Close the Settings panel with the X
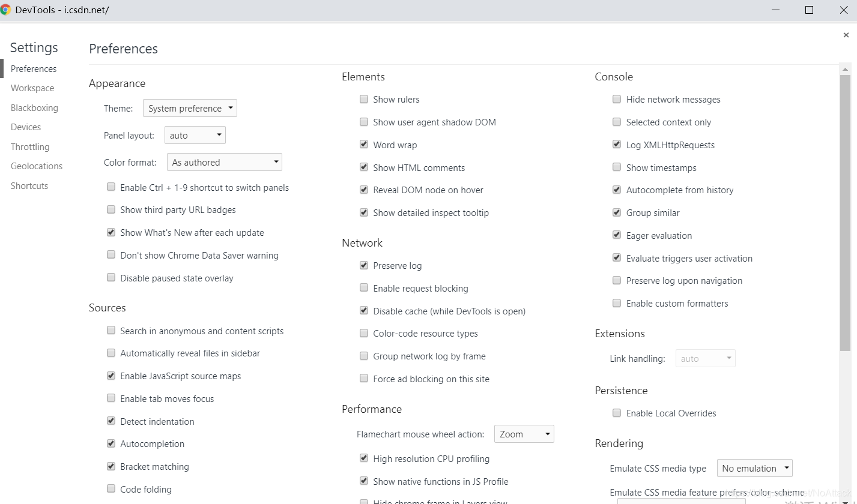This screenshot has width=857, height=504. (x=846, y=35)
